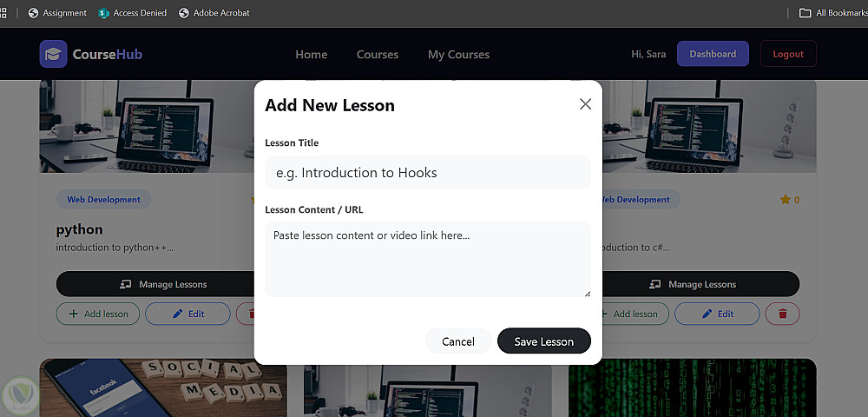
Task: Open the Access Denied bookmark
Action: point(132,13)
